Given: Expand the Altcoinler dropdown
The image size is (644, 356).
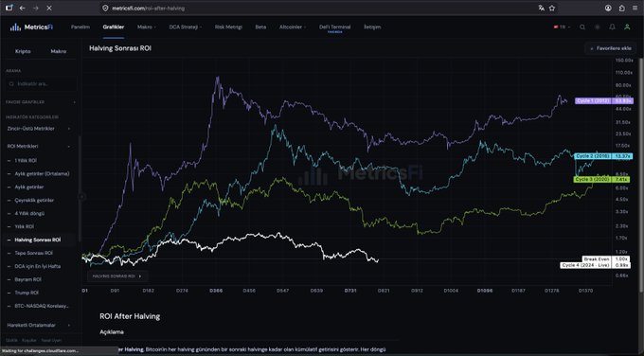Looking at the screenshot, I should coord(293,27).
